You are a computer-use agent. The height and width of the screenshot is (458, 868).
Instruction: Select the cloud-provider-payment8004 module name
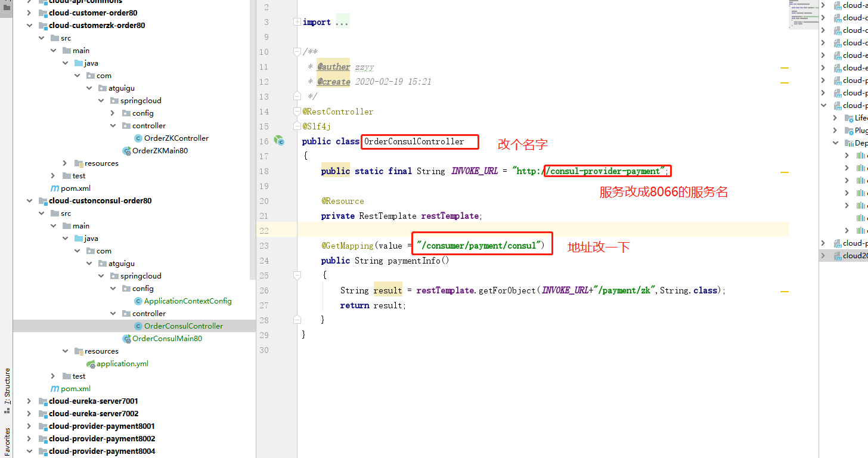pyautogui.click(x=102, y=451)
